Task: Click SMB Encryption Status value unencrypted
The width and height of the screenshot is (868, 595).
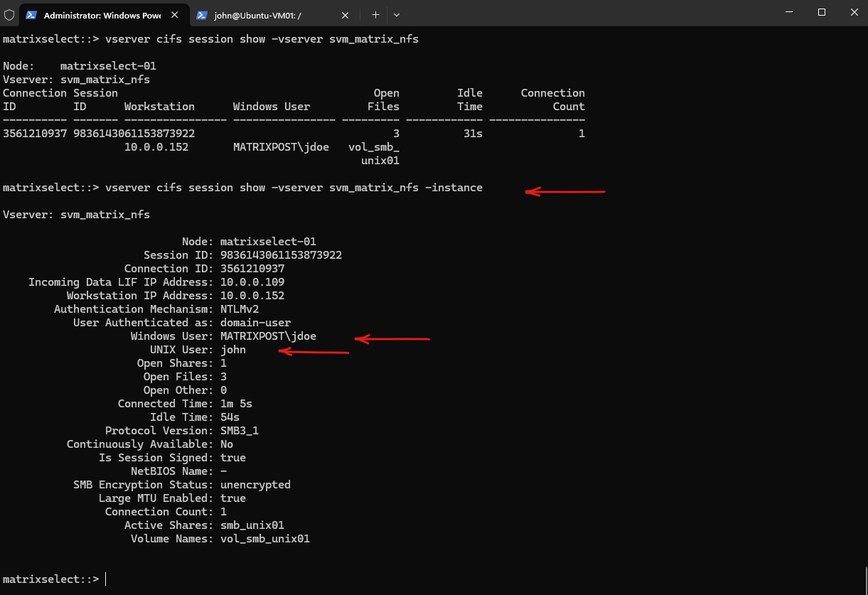Action: (255, 485)
